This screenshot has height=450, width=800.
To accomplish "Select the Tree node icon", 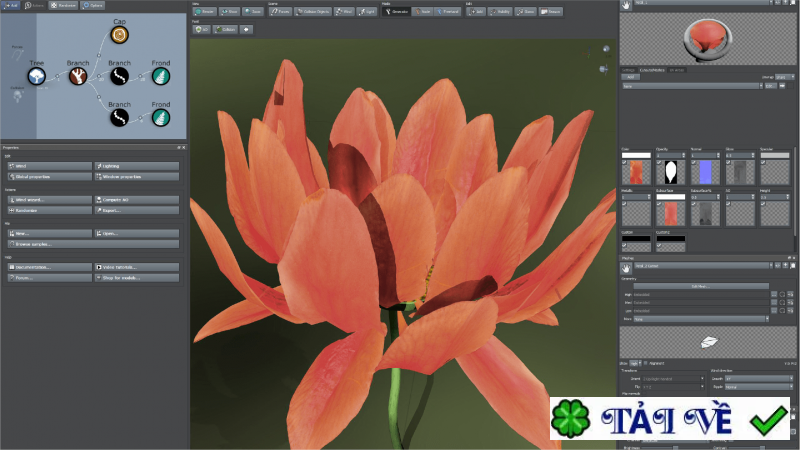I will pyautogui.click(x=37, y=76).
